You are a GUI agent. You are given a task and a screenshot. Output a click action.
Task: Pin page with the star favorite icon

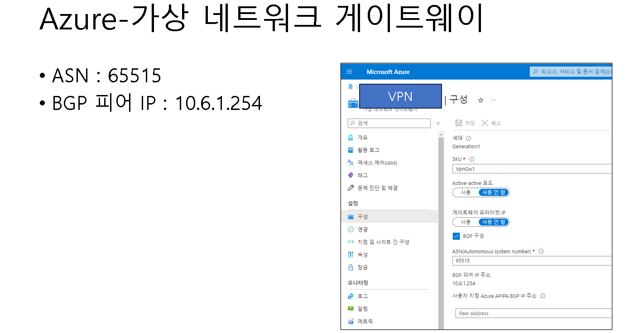[x=481, y=100]
